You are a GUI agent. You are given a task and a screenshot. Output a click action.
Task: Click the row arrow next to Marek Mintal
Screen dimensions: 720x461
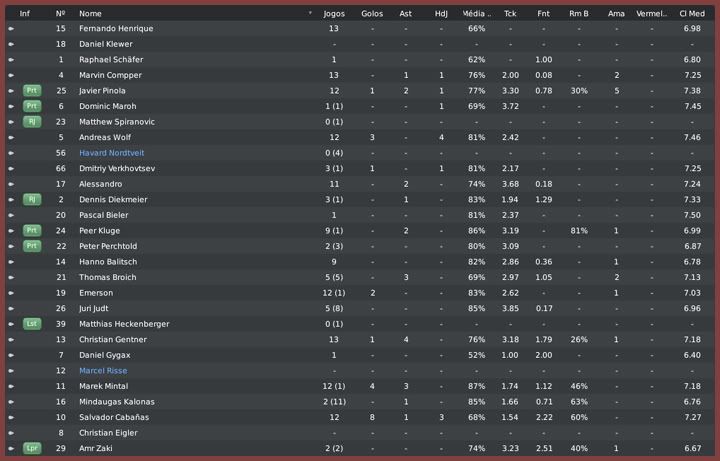pyautogui.click(x=11, y=386)
